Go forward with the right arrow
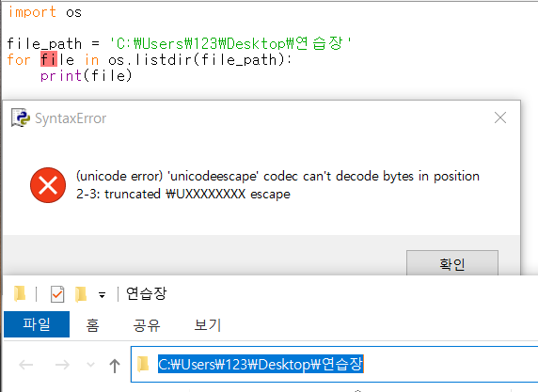Image resolution: width=538 pixels, height=392 pixels. point(62,365)
